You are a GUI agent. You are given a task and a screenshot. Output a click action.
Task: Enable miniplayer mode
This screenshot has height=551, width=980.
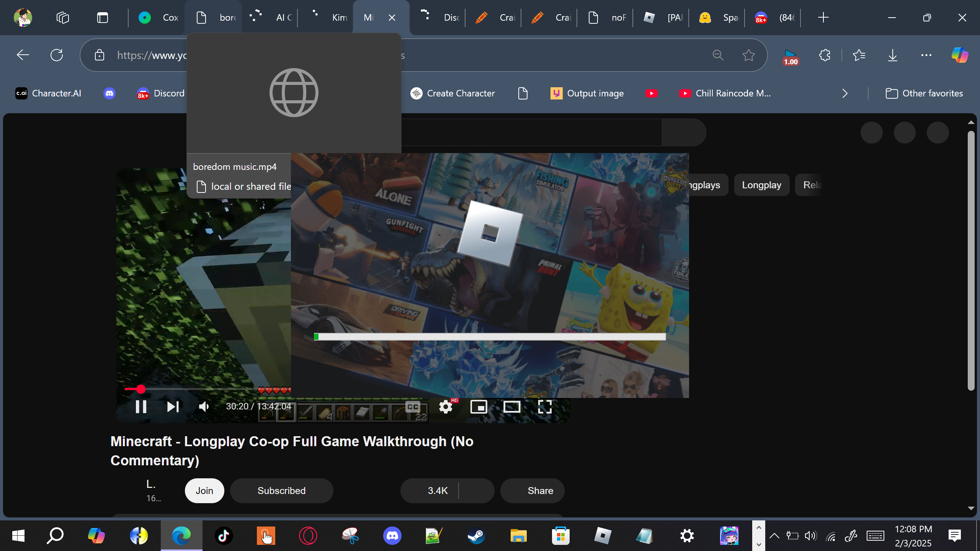(x=479, y=406)
